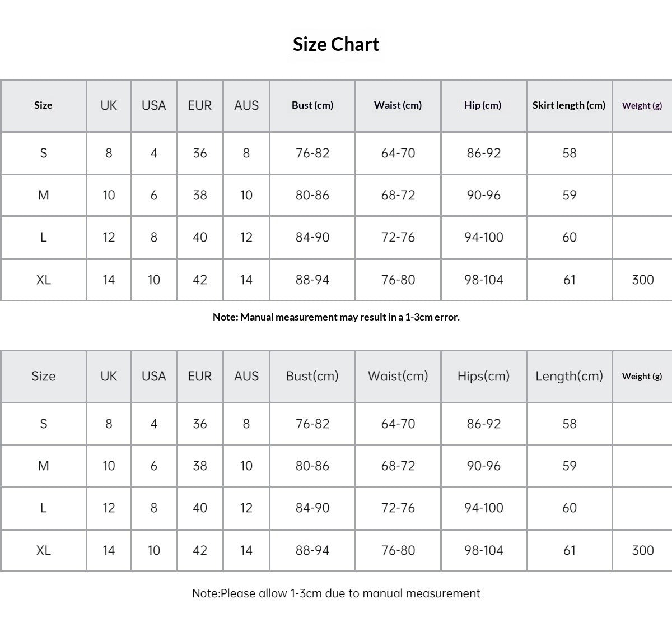Image resolution: width=672 pixels, height=622 pixels.
Task: Click the 84-90 bust value in bottom table
Action: (x=312, y=508)
